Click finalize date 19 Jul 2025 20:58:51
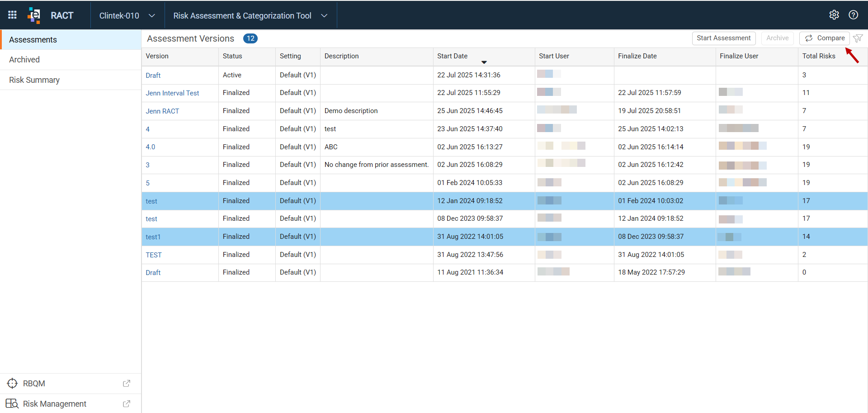This screenshot has width=868, height=413. 650,111
